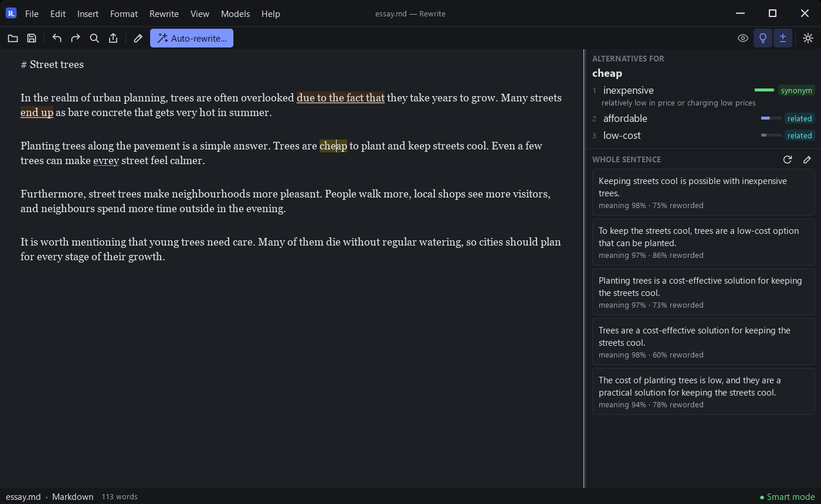Image resolution: width=821 pixels, height=504 pixels.
Task: Click the highlighted phrase "due to the fact that"
Action: 341,98
